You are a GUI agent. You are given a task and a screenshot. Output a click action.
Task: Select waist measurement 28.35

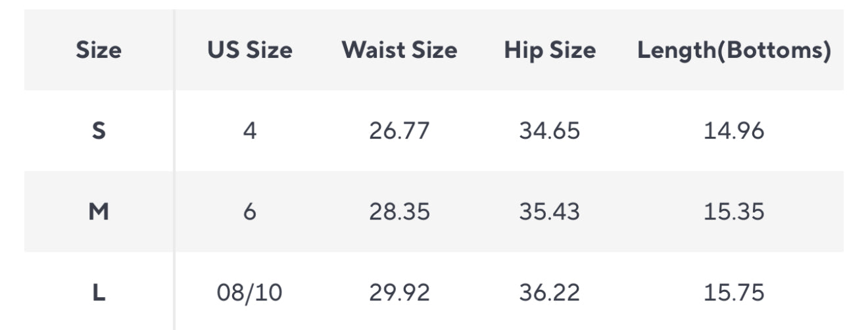click(399, 212)
